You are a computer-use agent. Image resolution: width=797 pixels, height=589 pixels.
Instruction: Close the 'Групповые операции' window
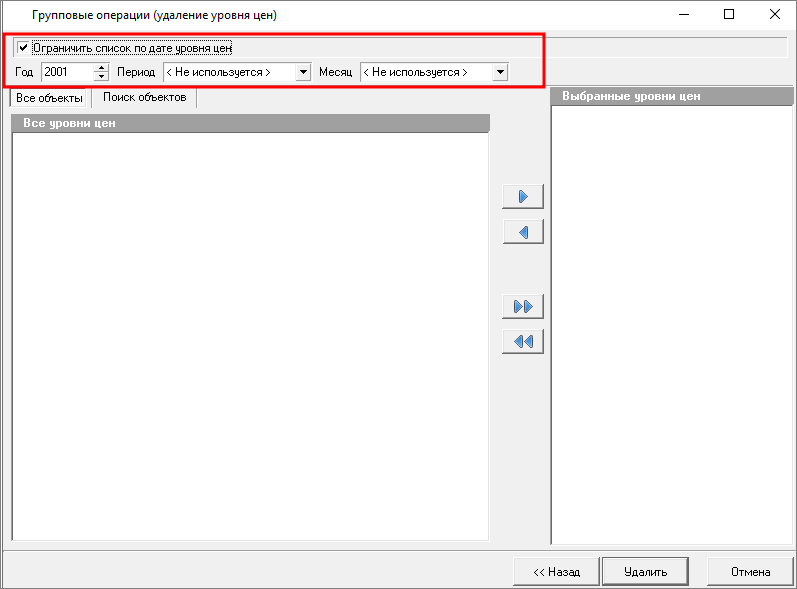[774, 15]
